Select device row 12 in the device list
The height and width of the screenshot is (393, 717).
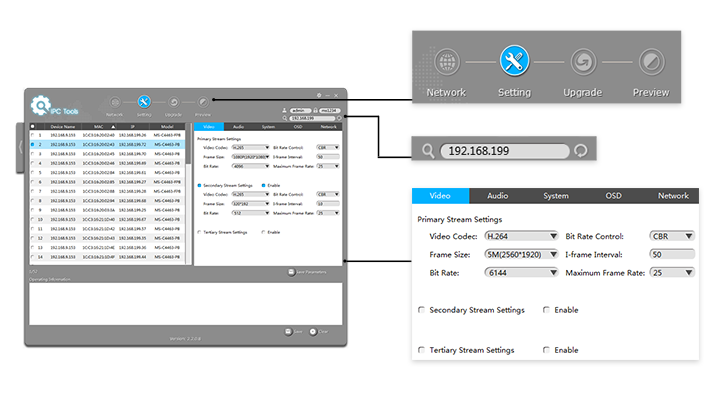[x=107, y=238]
